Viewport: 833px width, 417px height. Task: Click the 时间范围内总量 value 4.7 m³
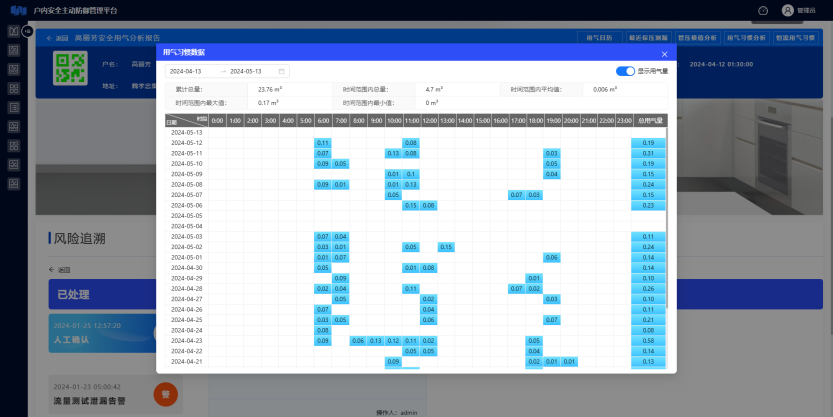435,89
